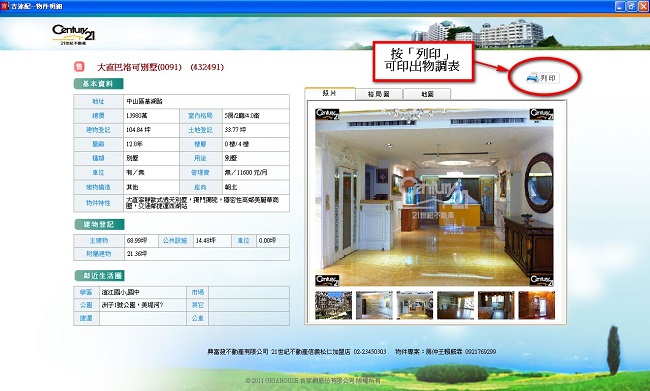650x391 pixels.
Task: Click the 鄰近生活圈 section header
Action: pyautogui.click(x=99, y=276)
